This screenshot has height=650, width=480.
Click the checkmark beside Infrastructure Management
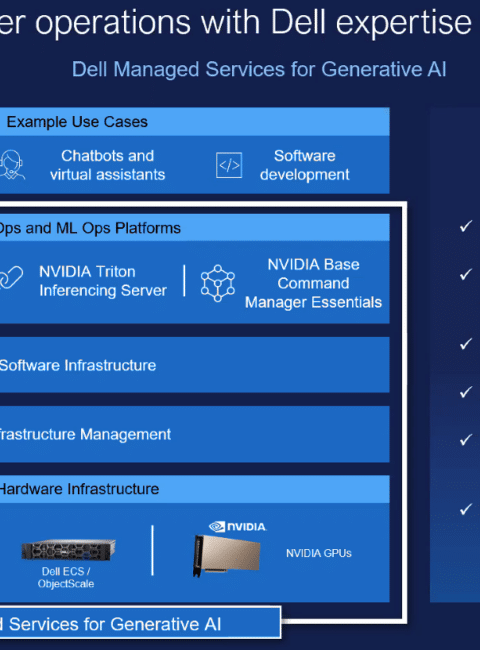465,440
